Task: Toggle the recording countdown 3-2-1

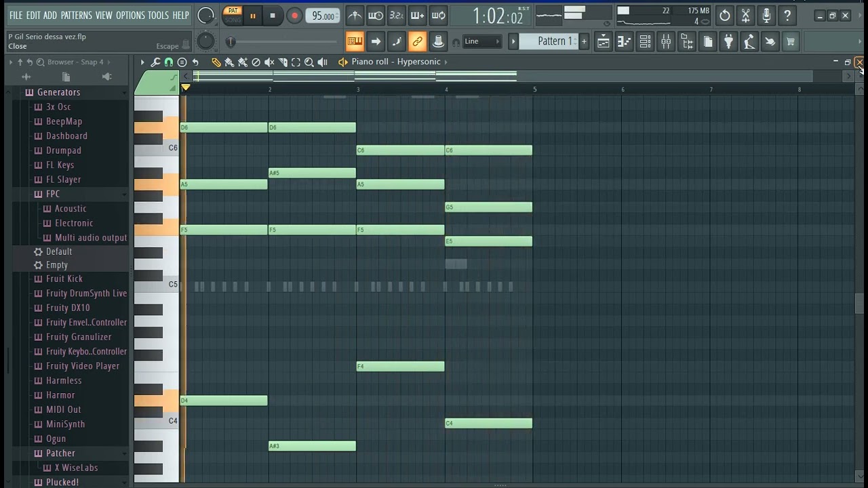Action: [x=396, y=16]
